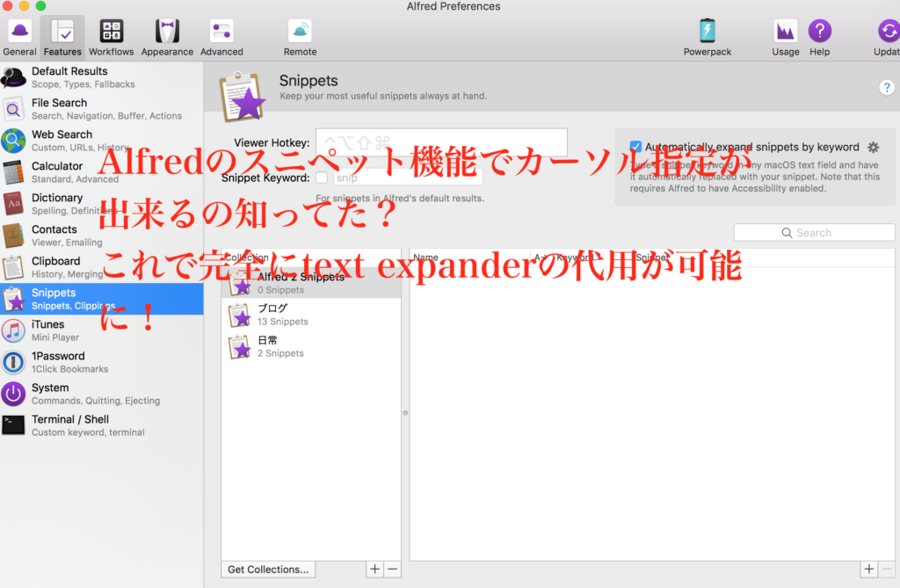Open Calculator feature settings

pos(102,172)
